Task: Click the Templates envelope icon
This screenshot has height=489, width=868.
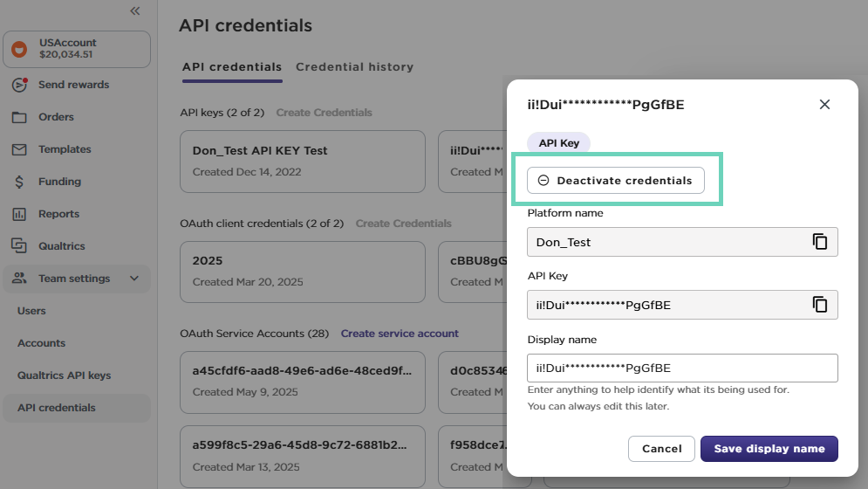Action: coord(19,149)
